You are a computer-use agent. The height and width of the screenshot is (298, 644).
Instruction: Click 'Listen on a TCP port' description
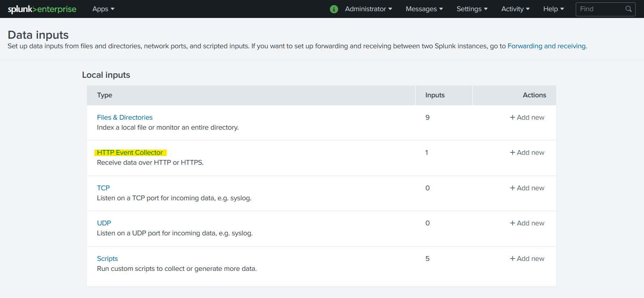174,198
